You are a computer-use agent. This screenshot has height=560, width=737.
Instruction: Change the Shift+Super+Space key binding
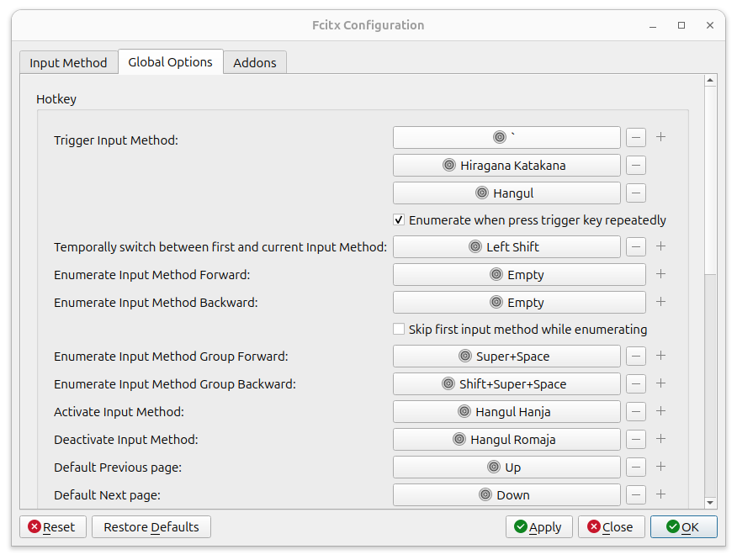click(506, 383)
